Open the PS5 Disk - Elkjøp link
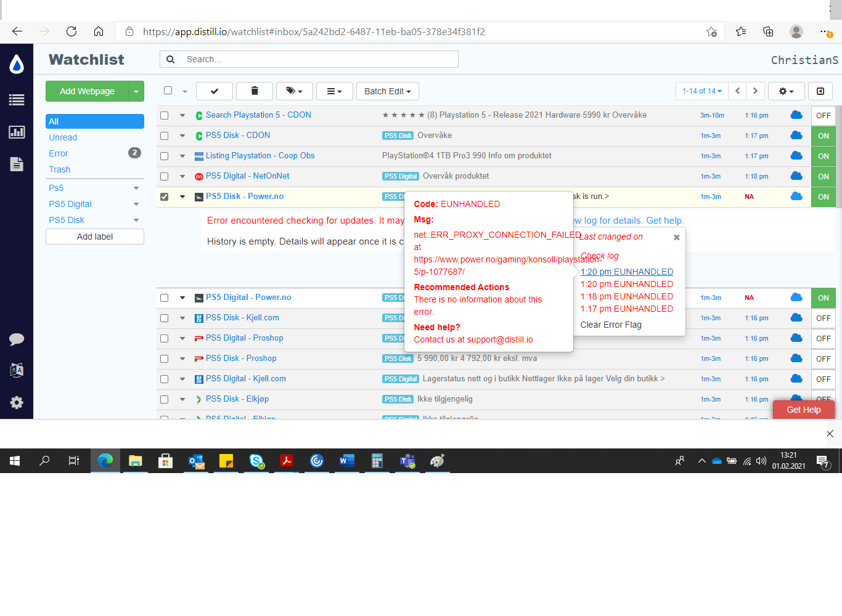This screenshot has width=842, height=616. [237, 399]
